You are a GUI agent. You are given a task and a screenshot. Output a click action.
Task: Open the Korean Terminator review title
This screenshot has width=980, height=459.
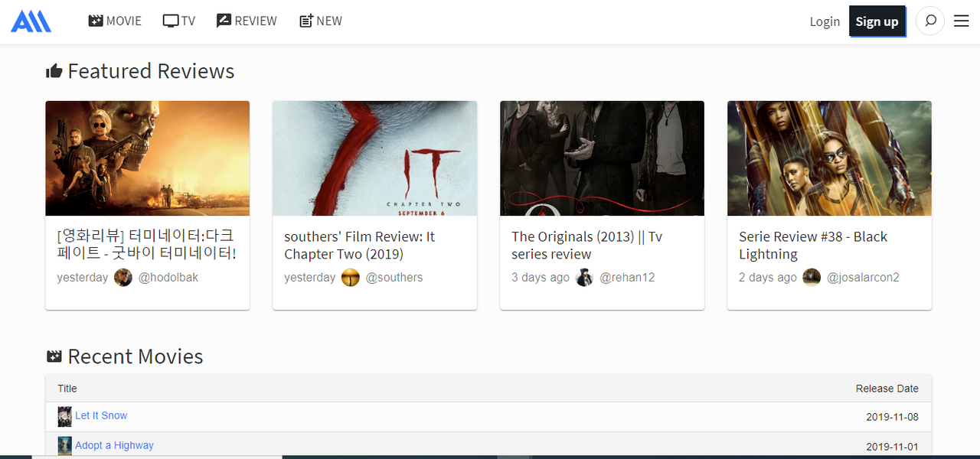[x=147, y=245]
